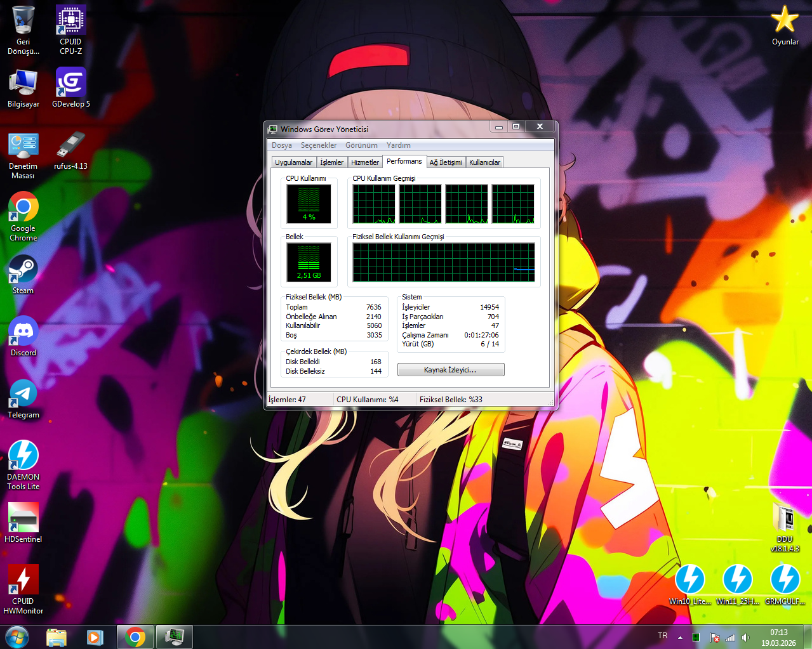
Task: Open the Seçenekler menu
Action: coord(319,145)
